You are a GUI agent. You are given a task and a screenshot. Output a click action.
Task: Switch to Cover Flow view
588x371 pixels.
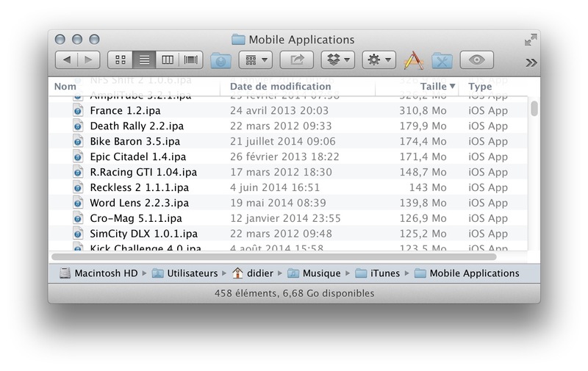point(191,60)
